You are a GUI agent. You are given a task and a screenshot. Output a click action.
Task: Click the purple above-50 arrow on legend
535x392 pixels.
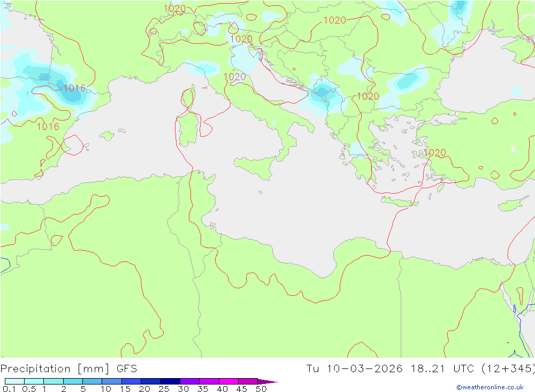point(267,382)
